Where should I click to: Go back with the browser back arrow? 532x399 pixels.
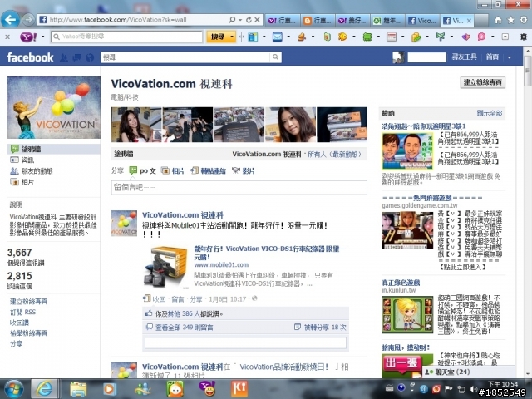[10, 20]
